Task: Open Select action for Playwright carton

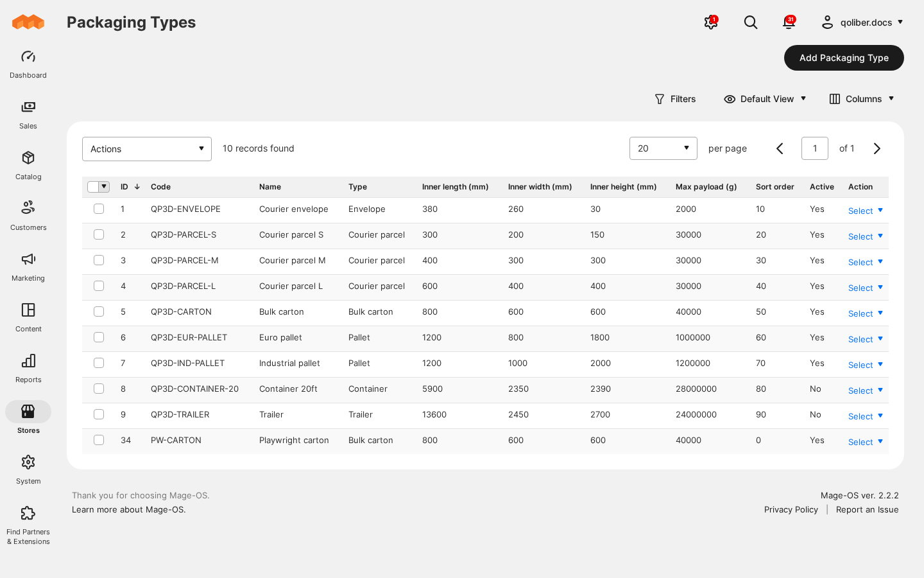Action: click(x=866, y=442)
